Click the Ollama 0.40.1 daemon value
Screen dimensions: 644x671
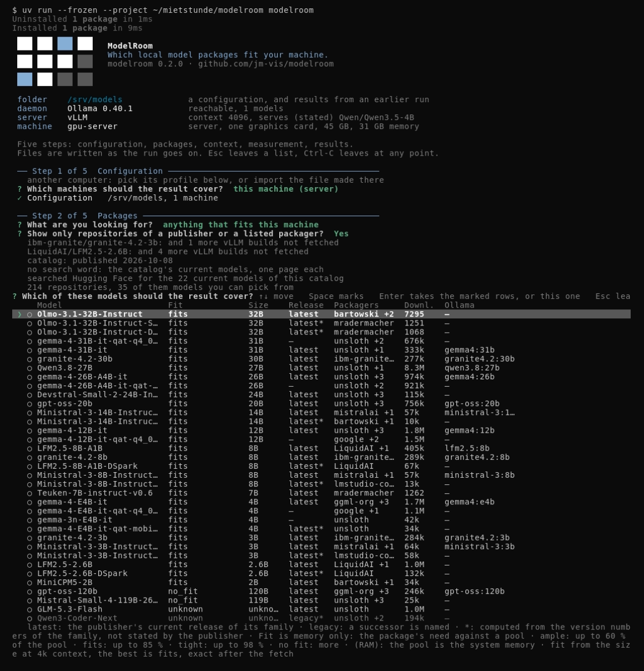(x=100, y=108)
